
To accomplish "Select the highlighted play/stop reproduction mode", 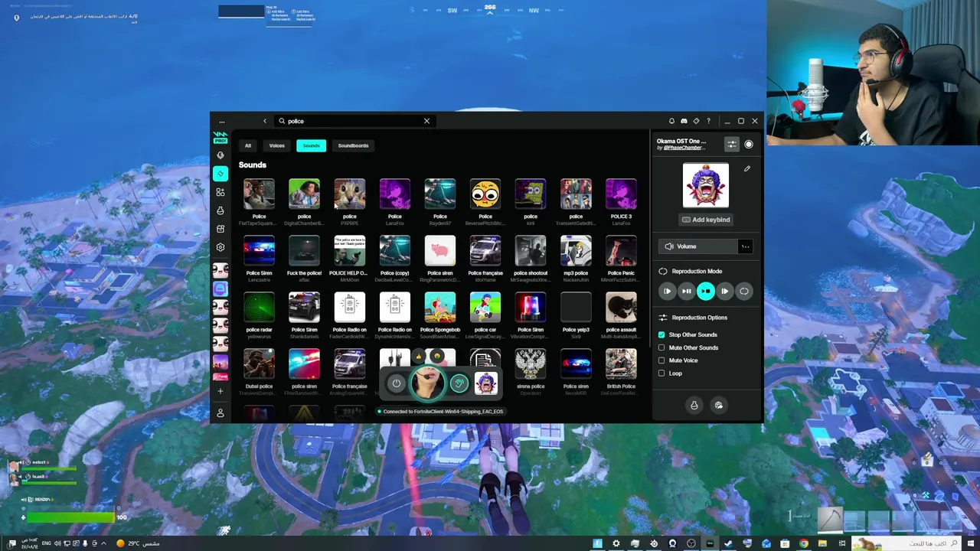I will coord(705,291).
